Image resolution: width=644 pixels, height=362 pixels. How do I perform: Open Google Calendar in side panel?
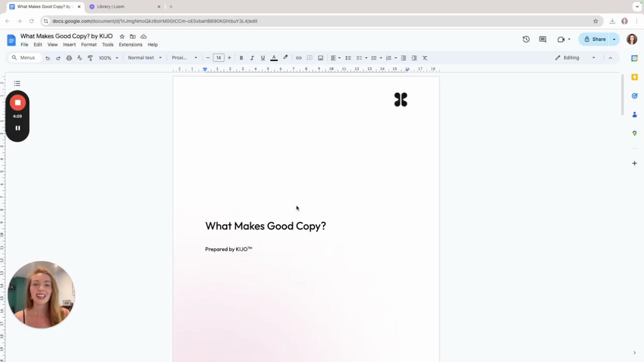pos(634,58)
